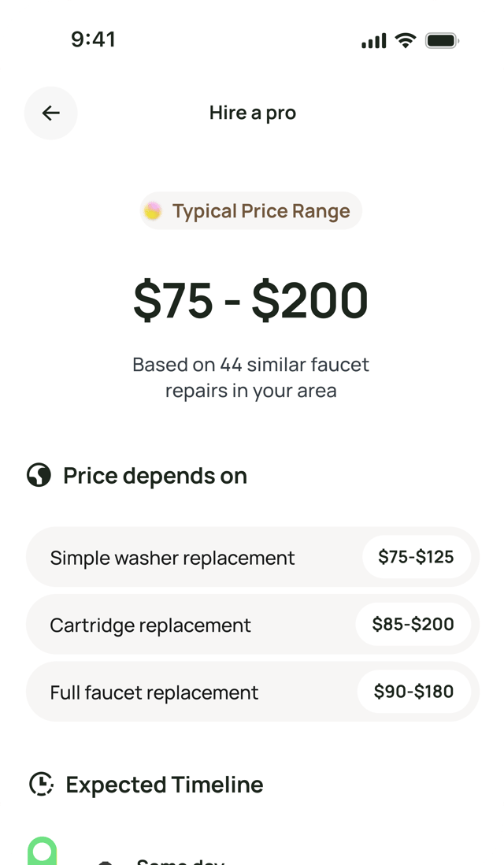Click the large $75 - $200 price heading
Viewport: 504px width, 865px height.
[x=251, y=300]
